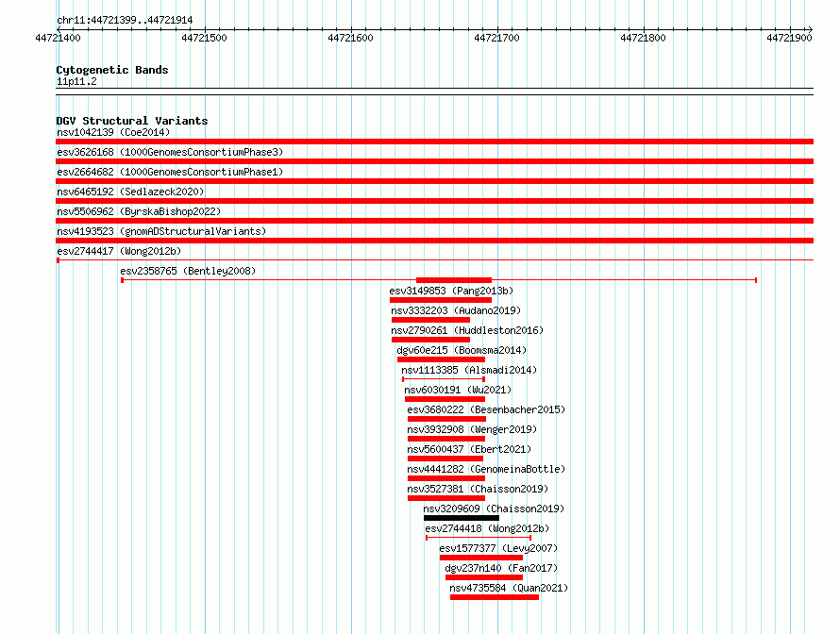Viewport: 840px width, 634px height.
Task: Click the thin span line of nsv1113385 (Alsmadi2014)
Action: (444, 379)
